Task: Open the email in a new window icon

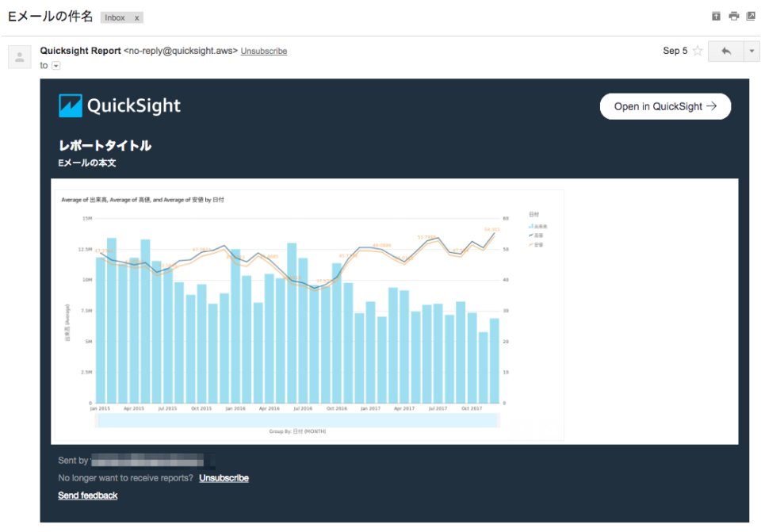Action: pos(750,16)
